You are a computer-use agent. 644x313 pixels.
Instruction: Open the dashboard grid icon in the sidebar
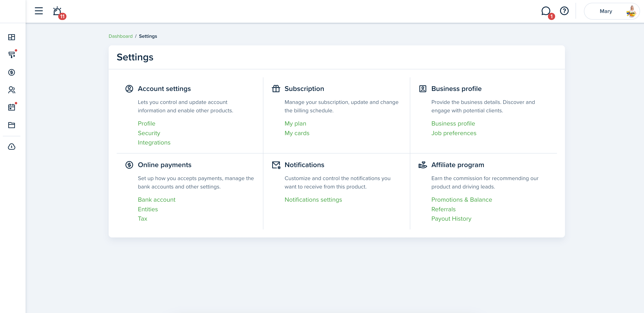[x=11, y=37]
